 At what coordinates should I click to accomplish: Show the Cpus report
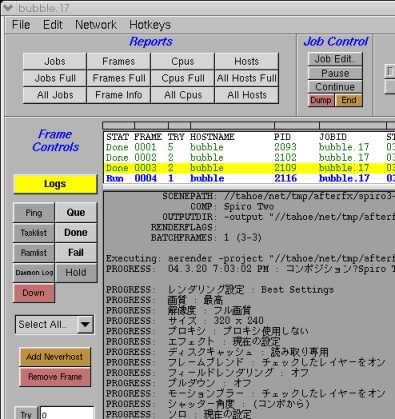(183, 61)
